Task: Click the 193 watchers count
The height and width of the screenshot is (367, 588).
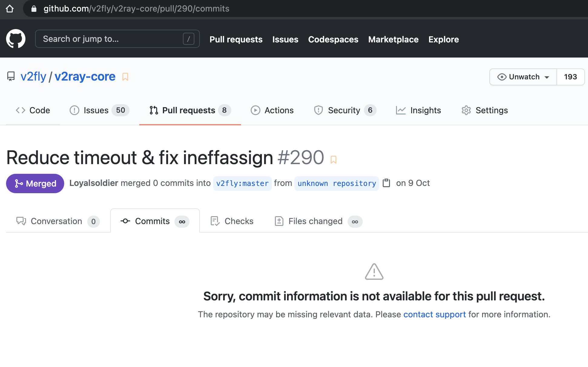Action: (x=570, y=77)
